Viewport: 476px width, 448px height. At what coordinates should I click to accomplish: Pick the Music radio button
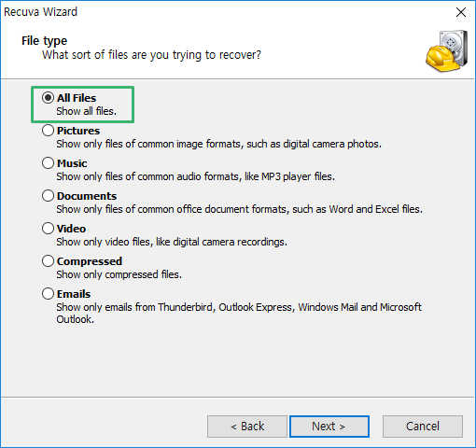(48, 163)
